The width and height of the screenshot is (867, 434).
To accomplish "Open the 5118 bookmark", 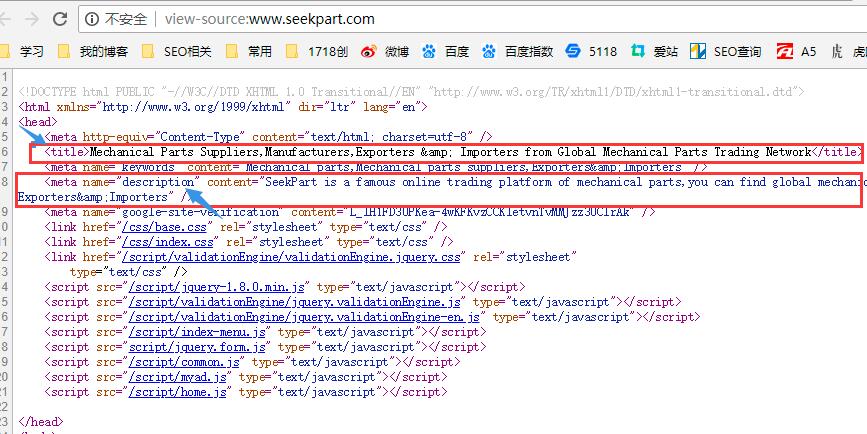I will (591, 52).
